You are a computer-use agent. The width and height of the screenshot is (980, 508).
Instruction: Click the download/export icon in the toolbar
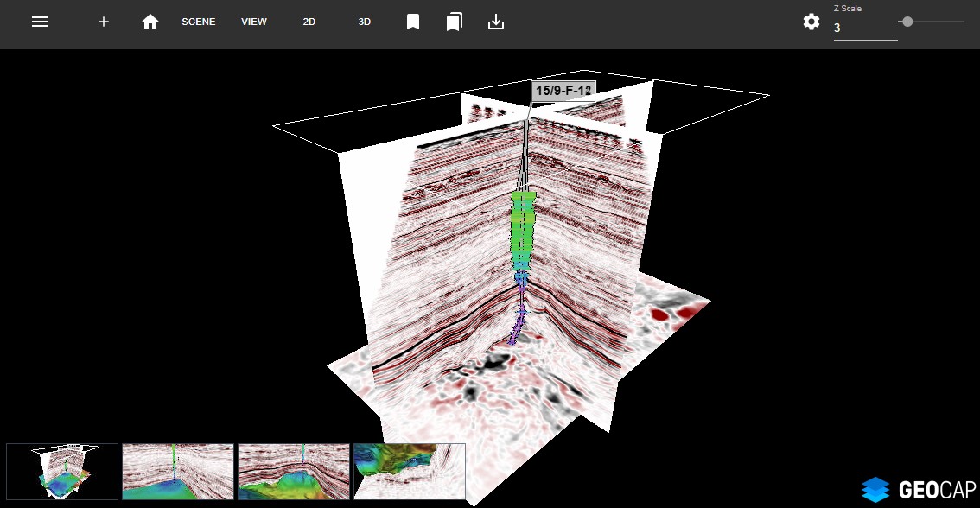(x=496, y=22)
